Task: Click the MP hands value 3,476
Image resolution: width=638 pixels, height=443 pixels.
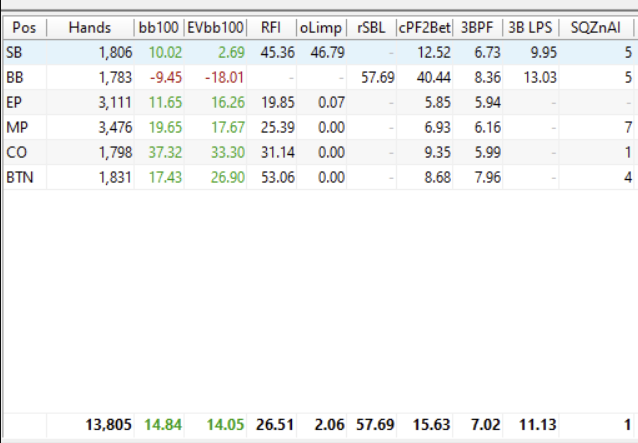Action: (x=116, y=127)
